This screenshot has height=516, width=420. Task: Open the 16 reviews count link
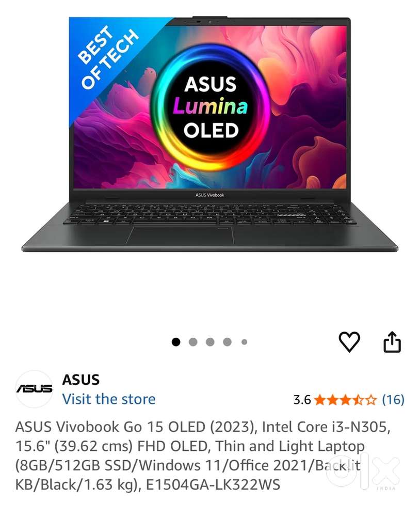tap(393, 400)
